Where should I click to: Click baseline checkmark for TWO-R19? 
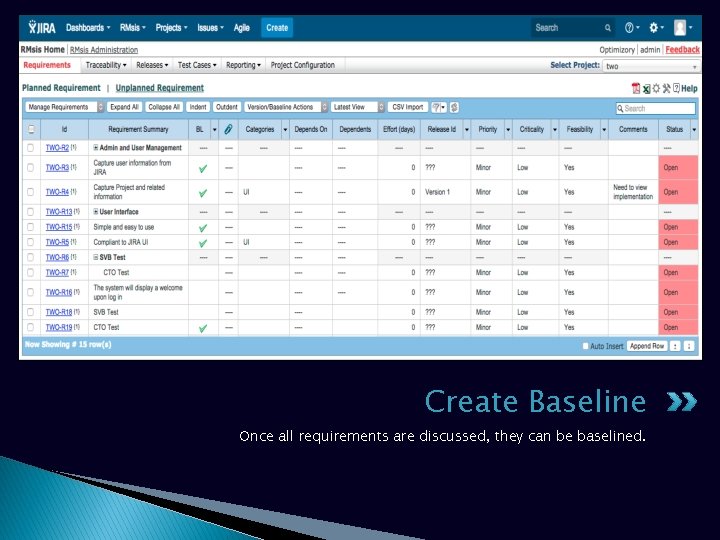pyautogui.click(x=202, y=328)
